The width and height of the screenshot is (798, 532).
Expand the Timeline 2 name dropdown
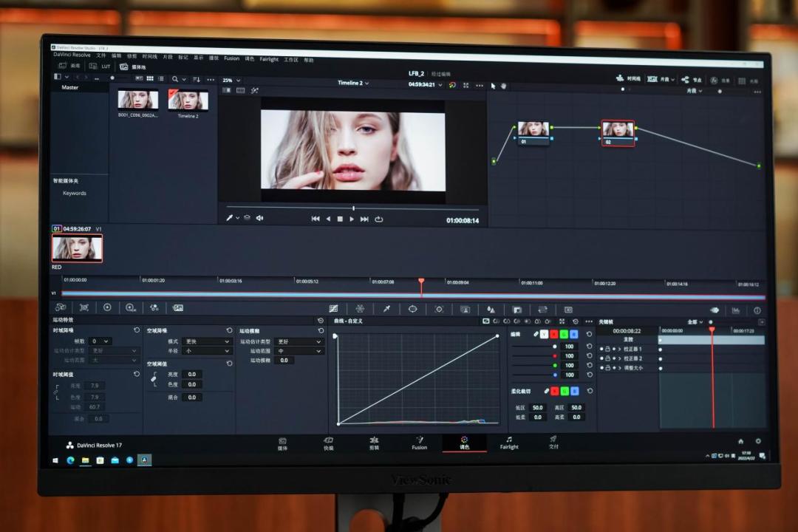point(353,83)
